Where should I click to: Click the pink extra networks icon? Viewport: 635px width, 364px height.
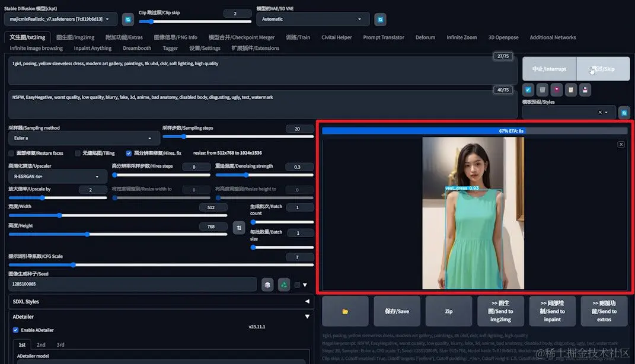556,90
